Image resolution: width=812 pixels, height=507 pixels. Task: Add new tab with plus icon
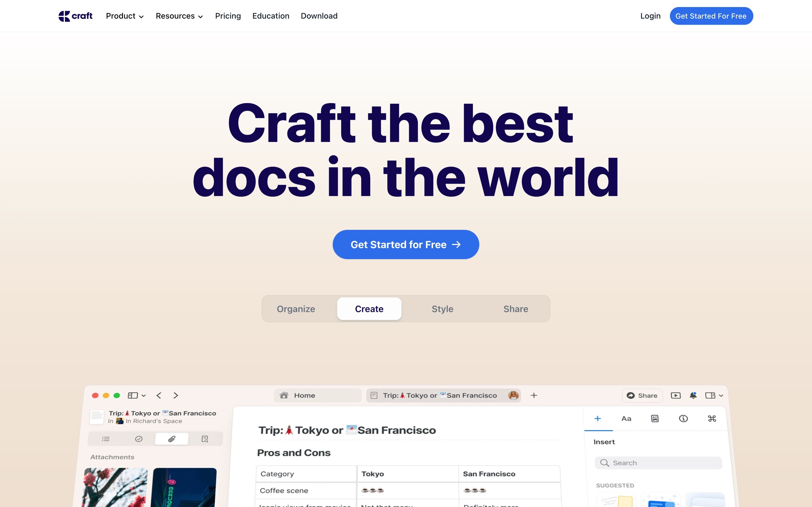pos(534,395)
